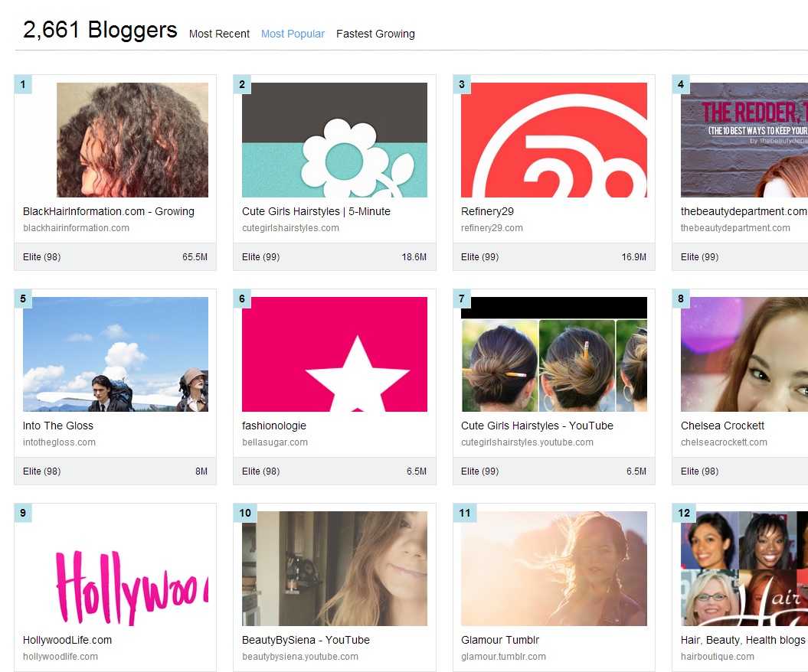808x672 pixels.
Task: Open the HollywoodLife.com title link
Action: pyautogui.click(x=67, y=640)
